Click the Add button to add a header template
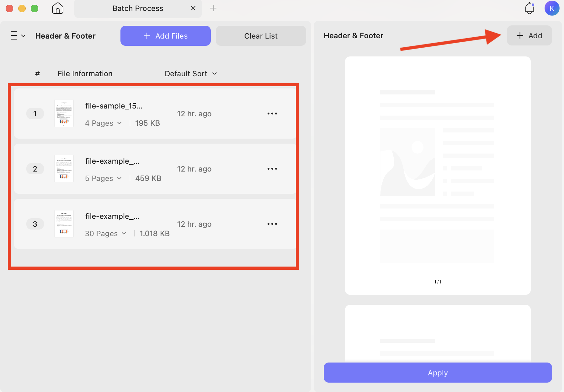Image resolution: width=564 pixels, height=392 pixels. (x=529, y=35)
